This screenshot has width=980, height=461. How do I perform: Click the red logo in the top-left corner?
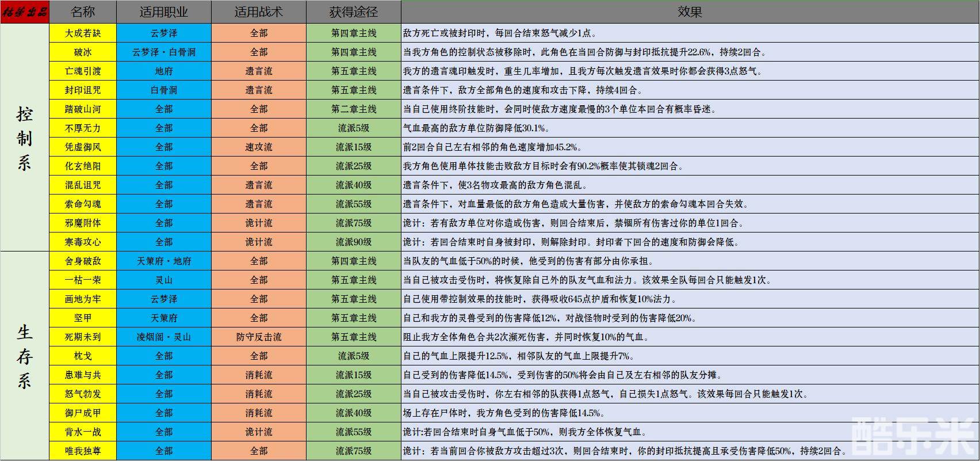(x=25, y=12)
